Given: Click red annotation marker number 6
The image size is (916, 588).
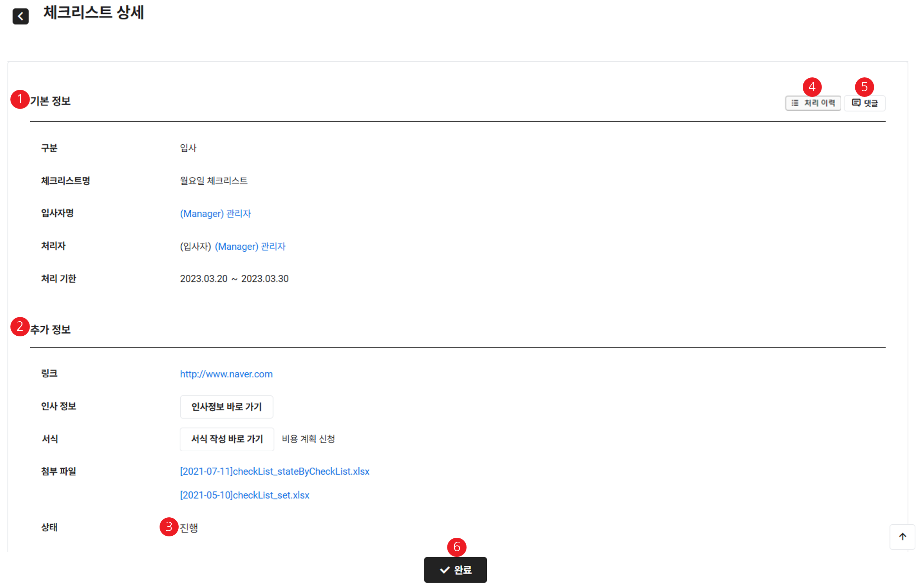Looking at the screenshot, I should pos(456,547).
